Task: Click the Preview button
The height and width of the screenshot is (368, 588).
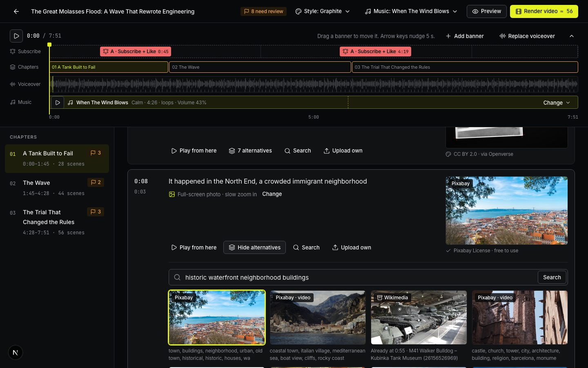Action: tap(487, 11)
